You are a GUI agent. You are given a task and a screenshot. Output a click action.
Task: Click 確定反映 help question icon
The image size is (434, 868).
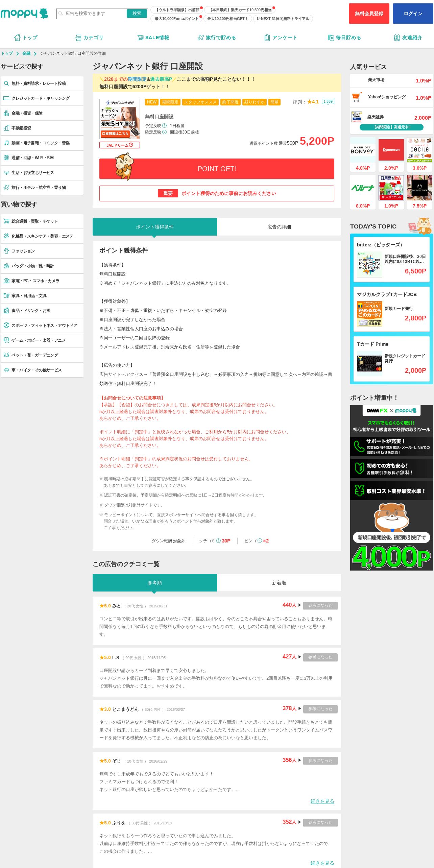[165, 132]
